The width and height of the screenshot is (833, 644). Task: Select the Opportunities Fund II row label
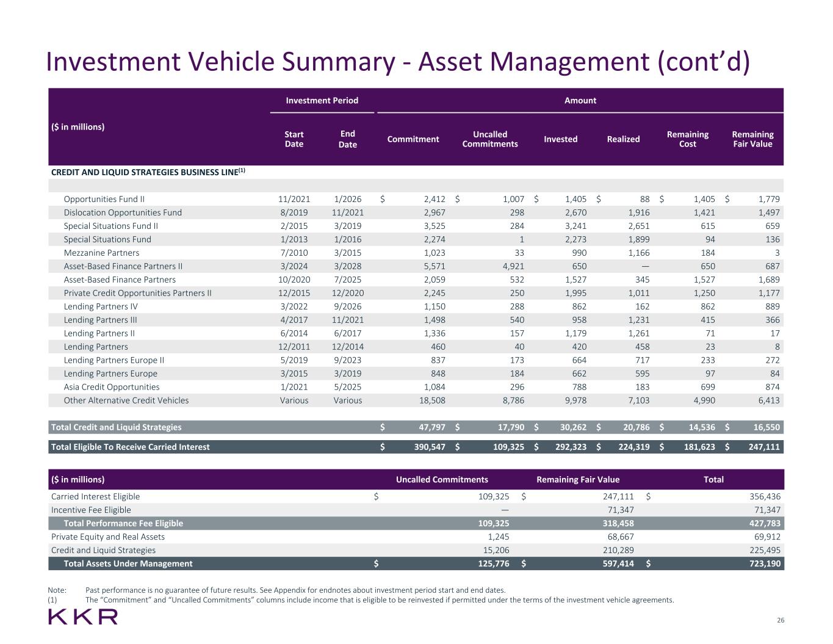coord(104,199)
